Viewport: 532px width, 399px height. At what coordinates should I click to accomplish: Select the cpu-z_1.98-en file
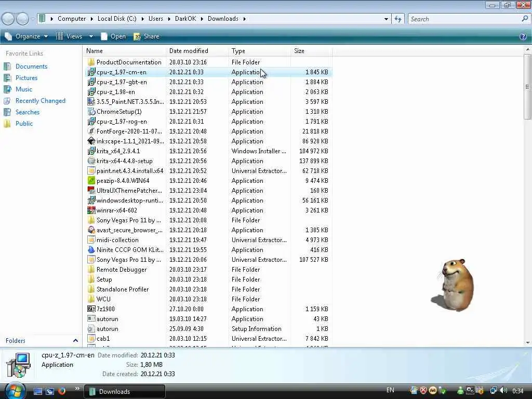(116, 92)
